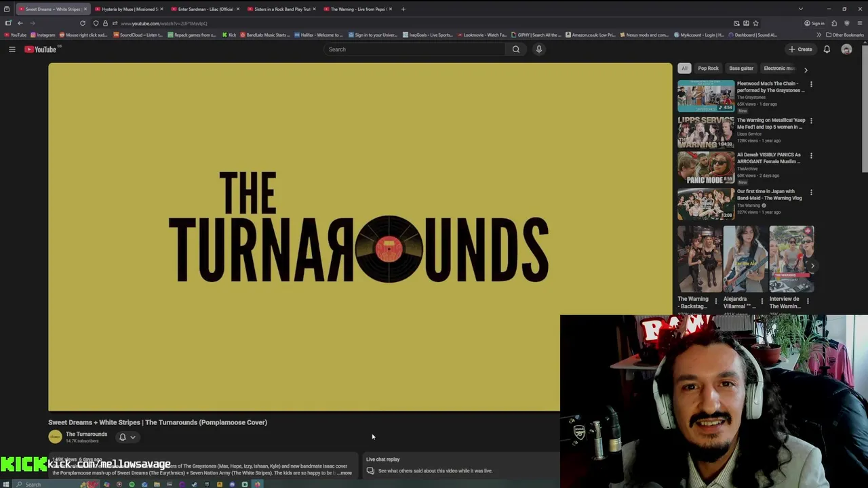
Task: Show more bookmarks with the chevron
Action: (x=818, y=35)
